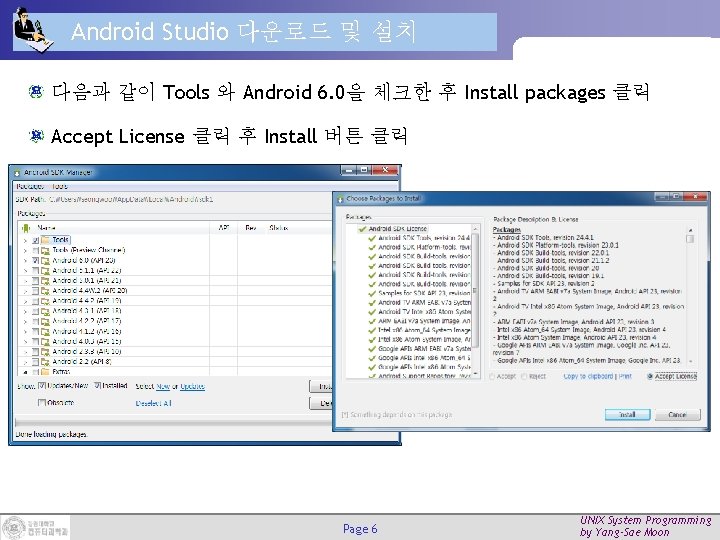Click the Android 4.2.2 (API 17) package icon
Image resolution: width=720 pixels, height=540 pixels.
tap(45, 321)
